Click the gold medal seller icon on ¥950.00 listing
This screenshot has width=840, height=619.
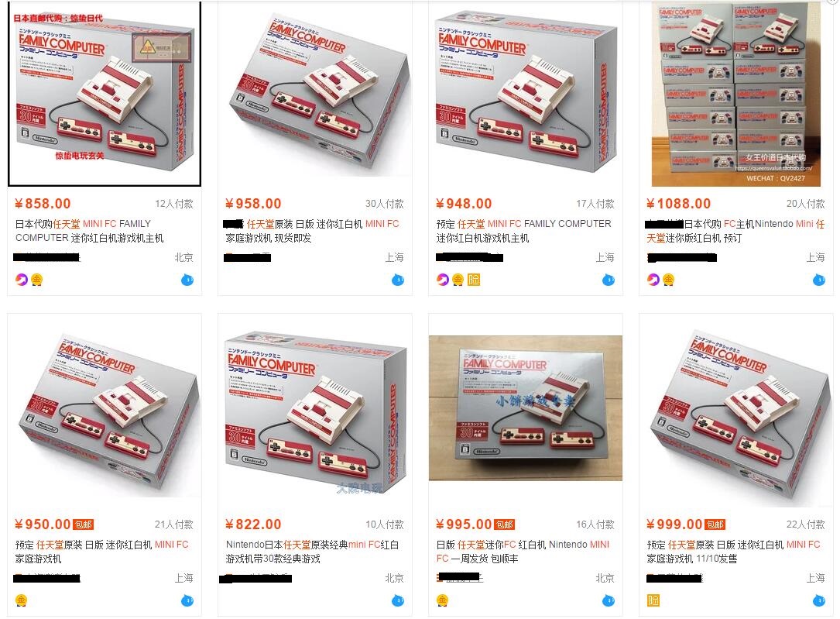21,600
